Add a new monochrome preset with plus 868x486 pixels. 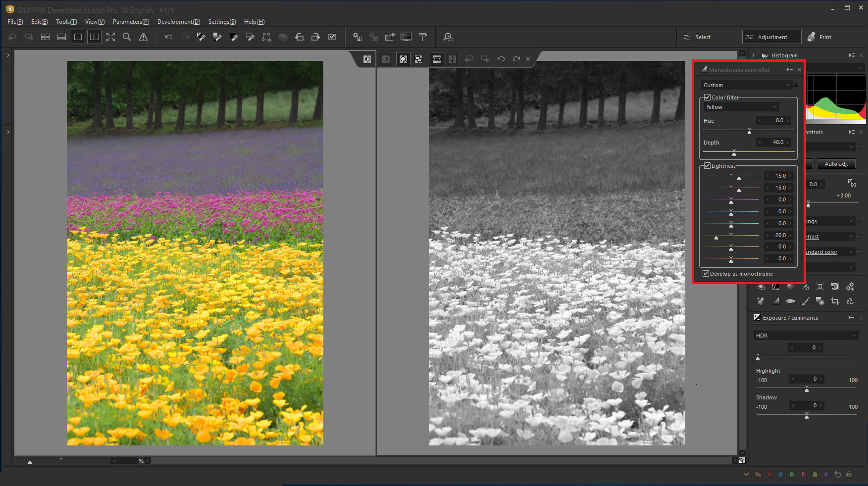tap(796, 85)
